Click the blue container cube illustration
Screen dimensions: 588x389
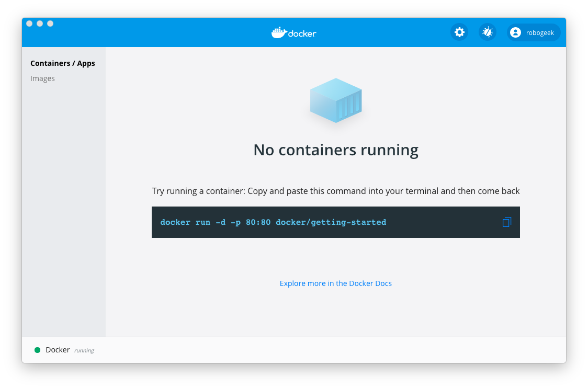(x=336, y=100)
